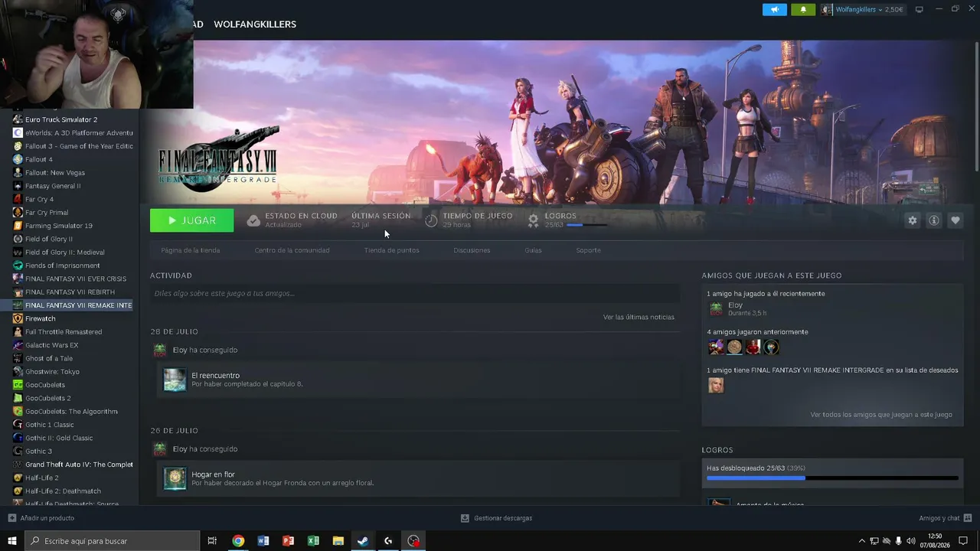This screenshot has height=551, width=980.
Task: Click the Windows search box
Action: tap(113, 541)
